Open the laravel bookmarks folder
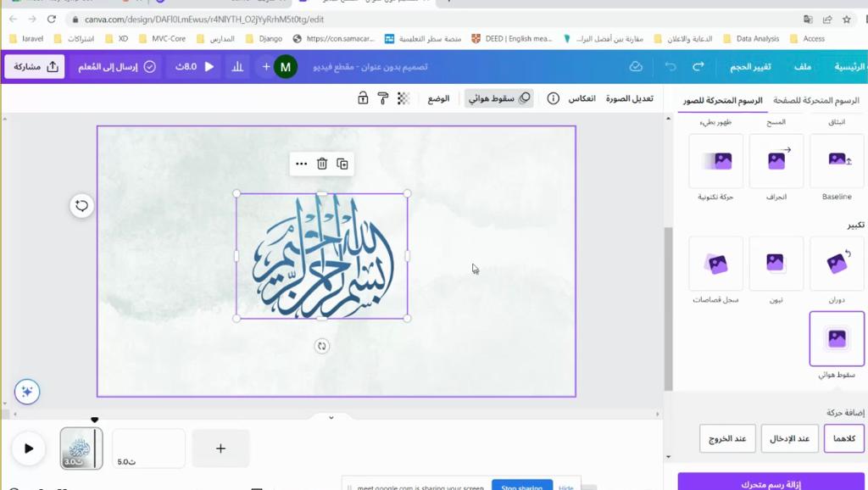Viewport: 868px width, 490px height. coord(26,39)
